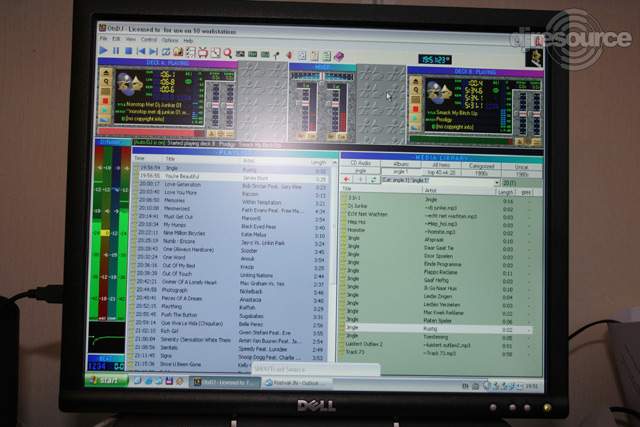The width and height of the screenshot is (640, 427).
Task: Switch to the Categorised library tab
Action: [x=482, y=166]
